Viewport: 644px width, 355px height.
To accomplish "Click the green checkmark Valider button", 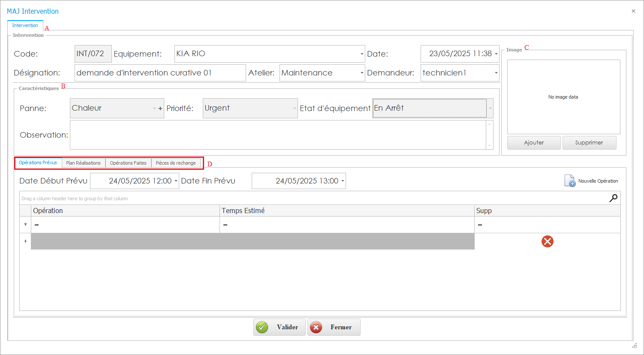I will point(279,327).
